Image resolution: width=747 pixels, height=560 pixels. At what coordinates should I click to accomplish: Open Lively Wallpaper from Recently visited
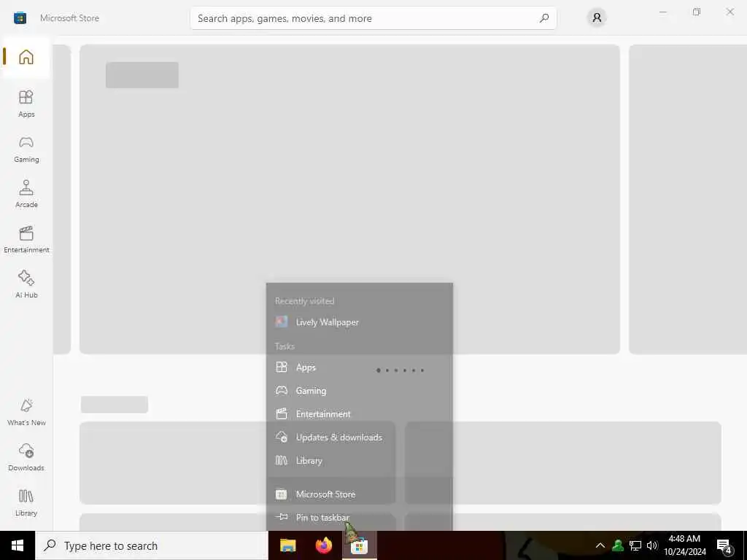coord(359,322)
